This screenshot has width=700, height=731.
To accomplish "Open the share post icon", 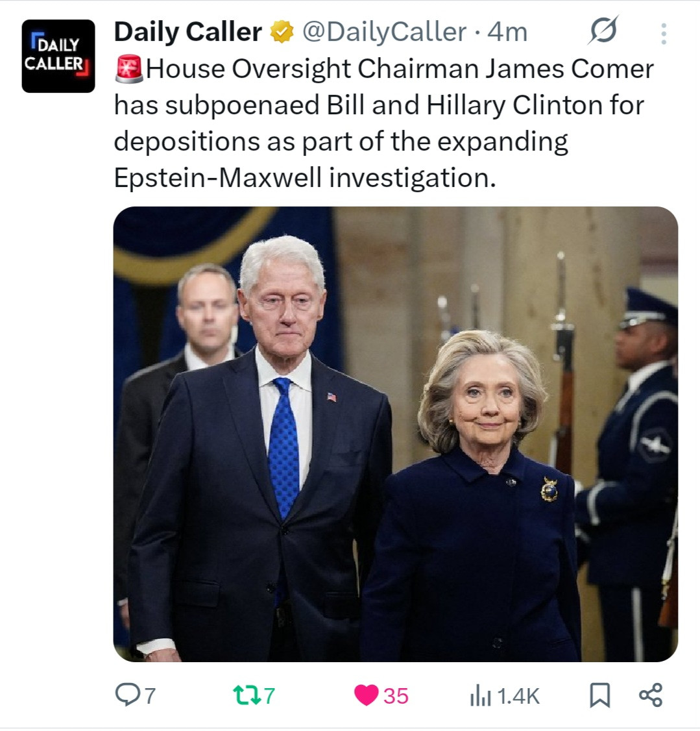I will pyautogui.click(x=651, y=695).
